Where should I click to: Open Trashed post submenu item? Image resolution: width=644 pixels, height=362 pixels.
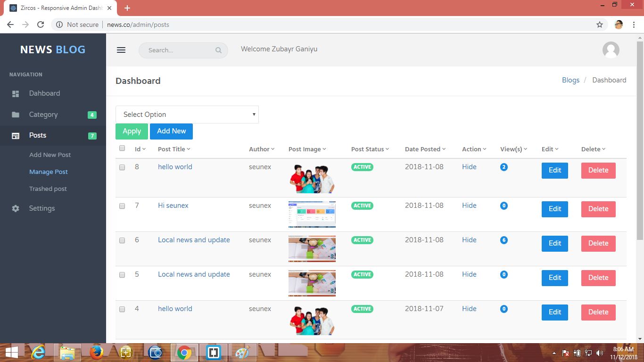click(48, 189)
